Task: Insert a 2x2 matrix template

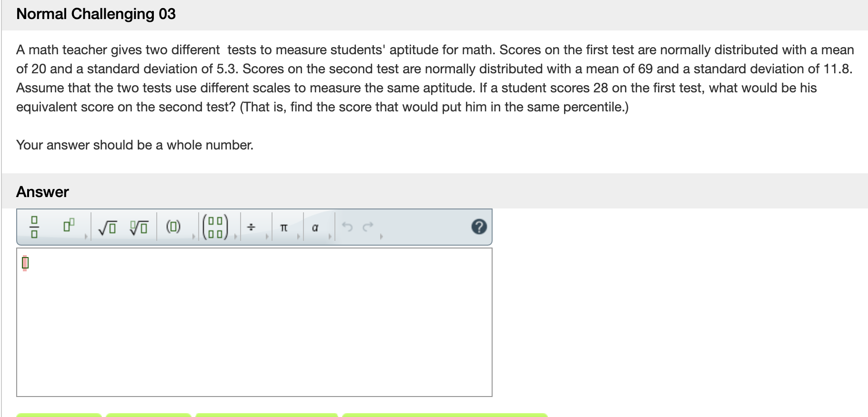Action: pos(215,227)
